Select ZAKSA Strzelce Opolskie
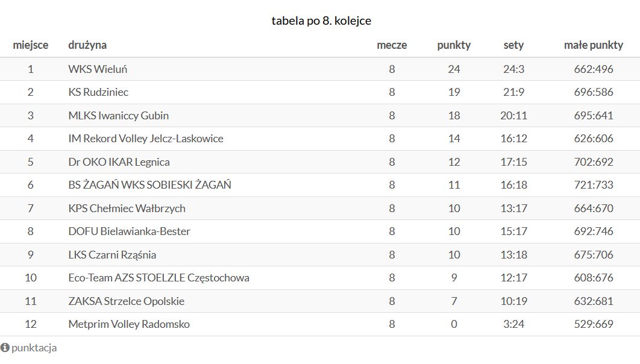The height and width of the screenshot is (364, 640). pos(126,301)
